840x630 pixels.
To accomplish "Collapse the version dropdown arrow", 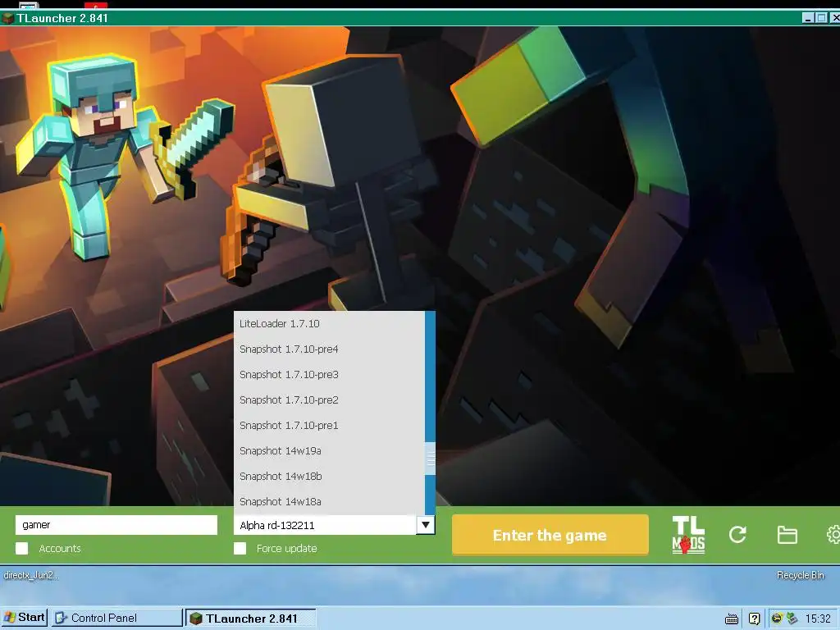I will point(426,525).
